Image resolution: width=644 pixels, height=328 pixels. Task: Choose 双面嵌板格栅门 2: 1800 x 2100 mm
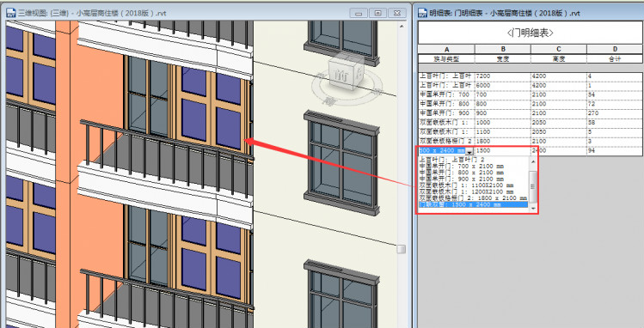point(472,198)
